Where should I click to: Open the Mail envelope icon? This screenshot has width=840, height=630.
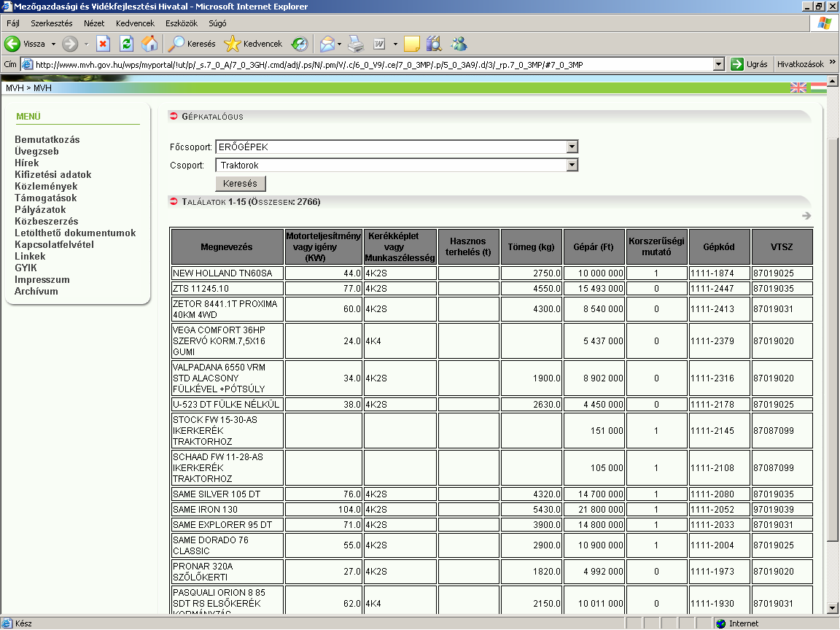click(327, 44)
